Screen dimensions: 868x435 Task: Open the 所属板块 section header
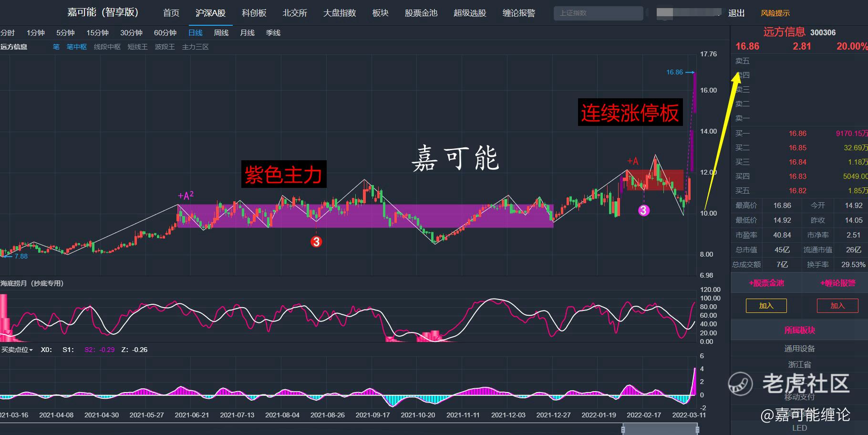tap(800, 330)
